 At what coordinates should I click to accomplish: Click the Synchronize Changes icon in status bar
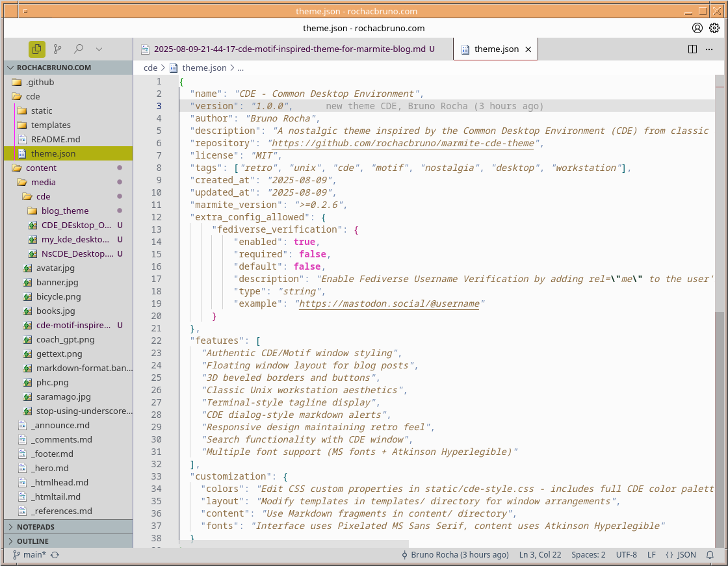(55, 555)
